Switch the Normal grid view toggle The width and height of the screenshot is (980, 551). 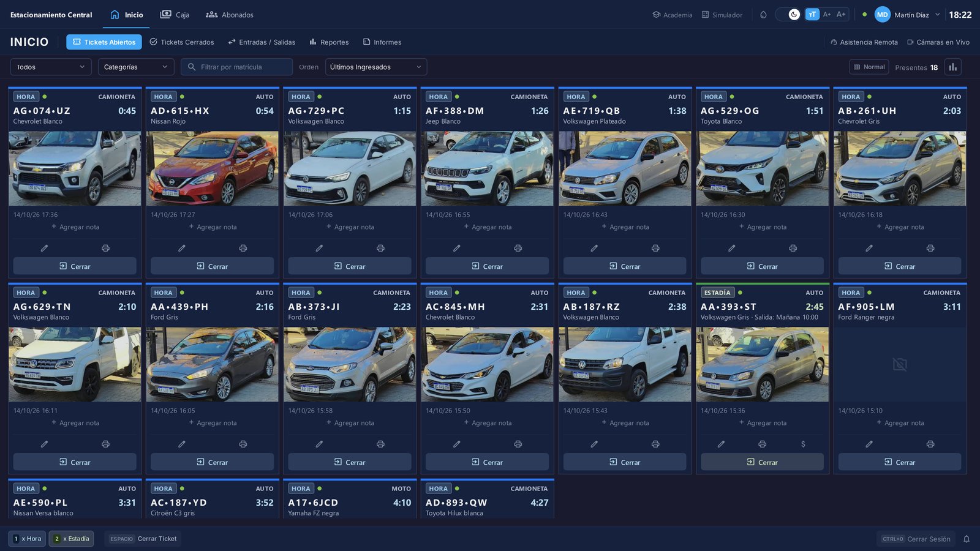(x=869, y=67)
